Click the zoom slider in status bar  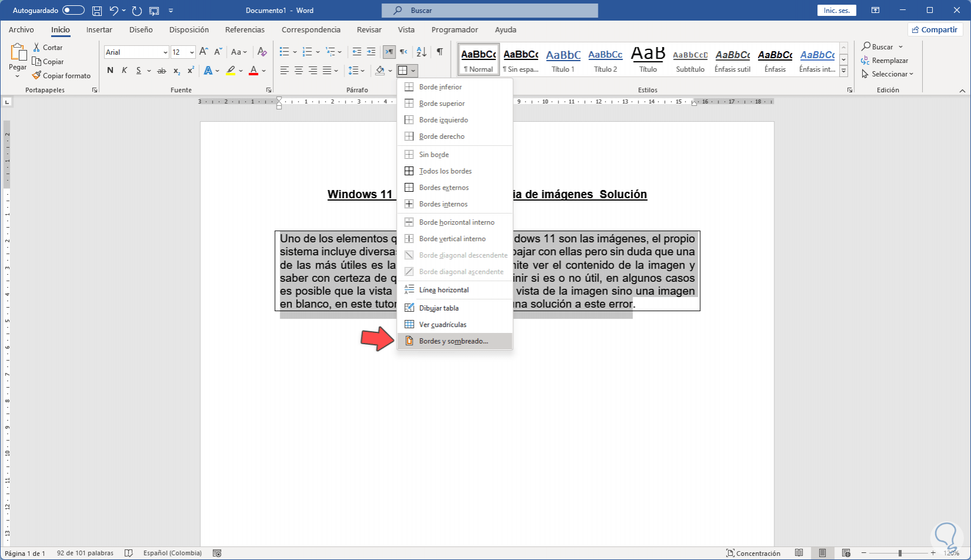tap(900, 553)
